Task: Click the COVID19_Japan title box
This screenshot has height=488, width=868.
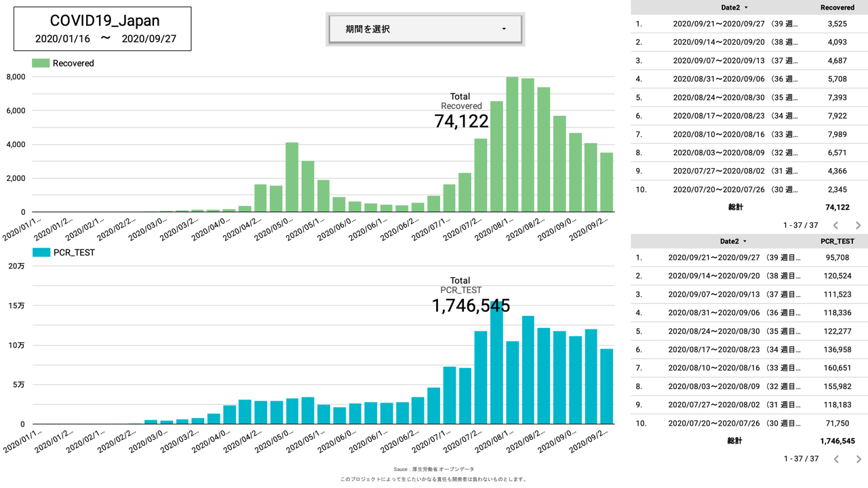Action: pos(102,29)
